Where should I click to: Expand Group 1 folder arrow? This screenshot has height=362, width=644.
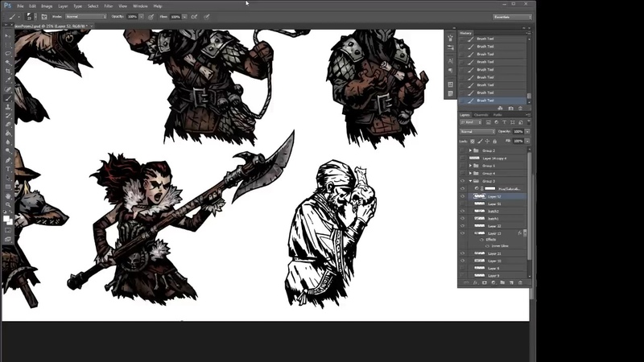pos(470,166)
